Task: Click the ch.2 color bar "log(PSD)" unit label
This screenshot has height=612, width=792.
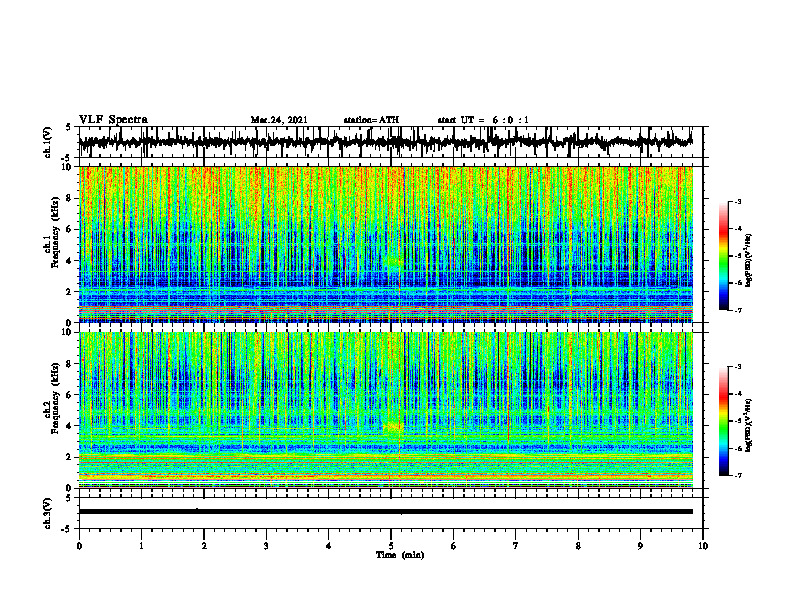Action: coord(749,425)
